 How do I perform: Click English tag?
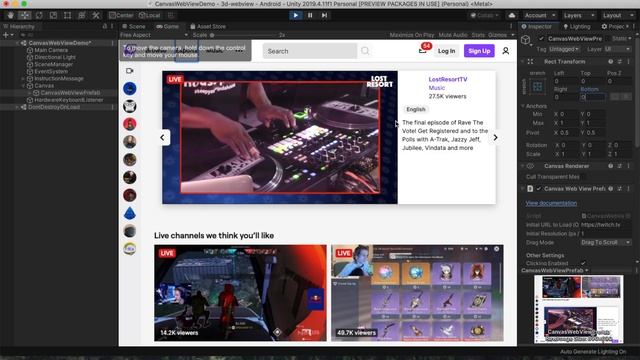click(416, 109)
